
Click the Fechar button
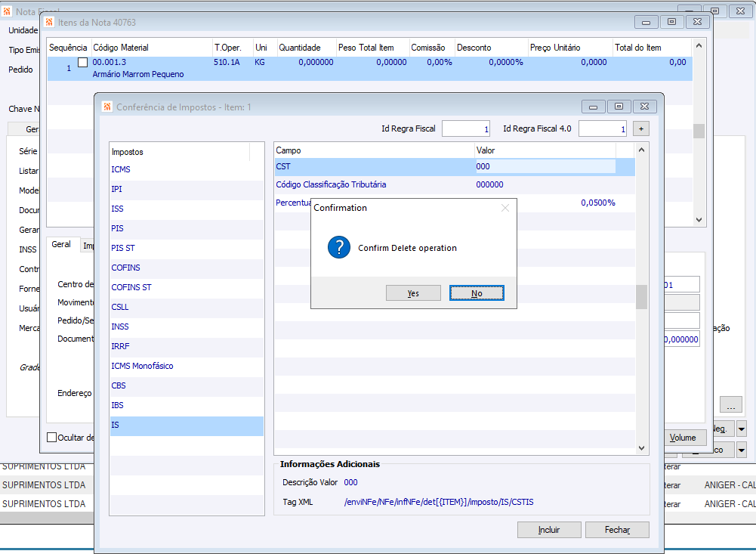point(617,530)
